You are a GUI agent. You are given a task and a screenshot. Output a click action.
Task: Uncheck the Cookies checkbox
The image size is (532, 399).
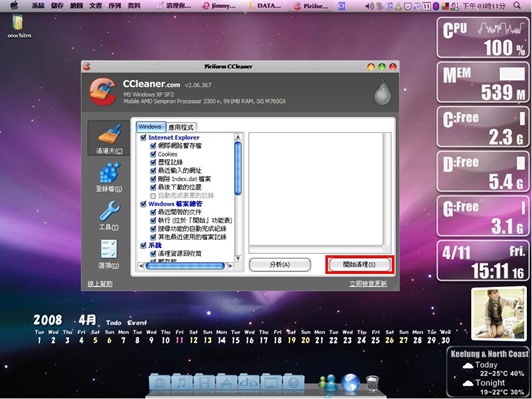153,154
